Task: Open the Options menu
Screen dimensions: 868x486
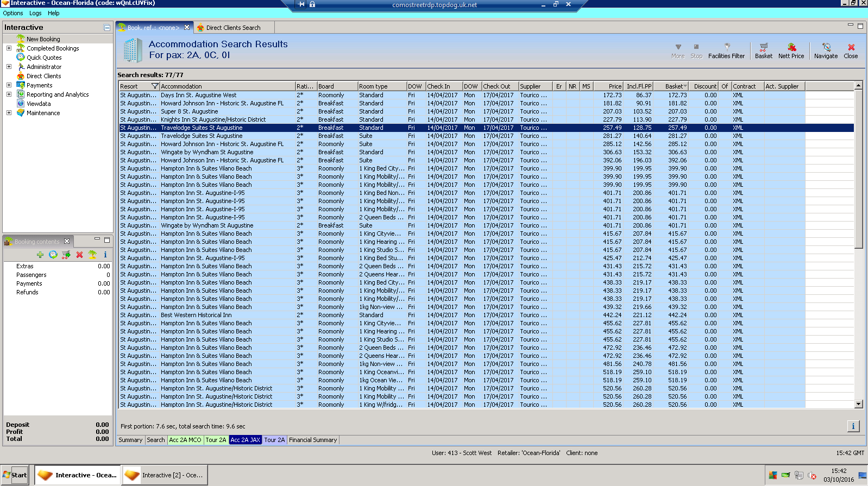Action: (13, 13)
